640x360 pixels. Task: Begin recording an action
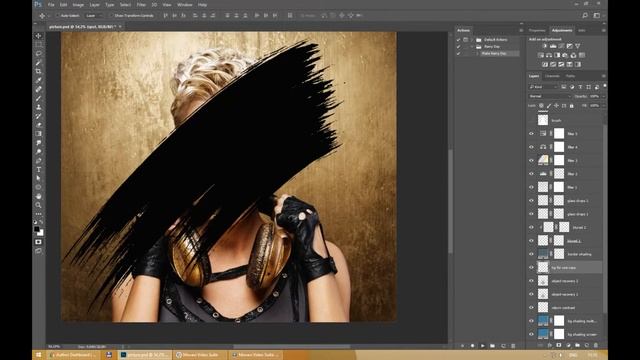pyautogui.click(x=472, y=346)
